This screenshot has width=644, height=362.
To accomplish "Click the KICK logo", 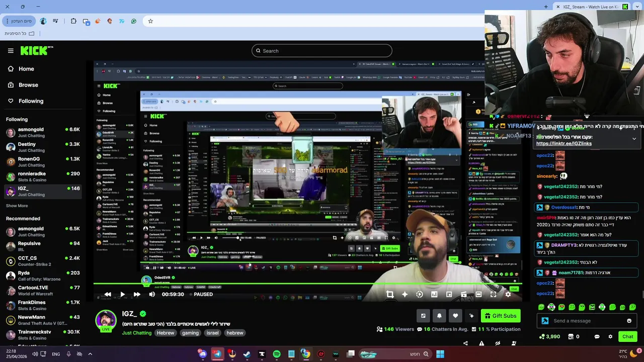I will 36,51.
